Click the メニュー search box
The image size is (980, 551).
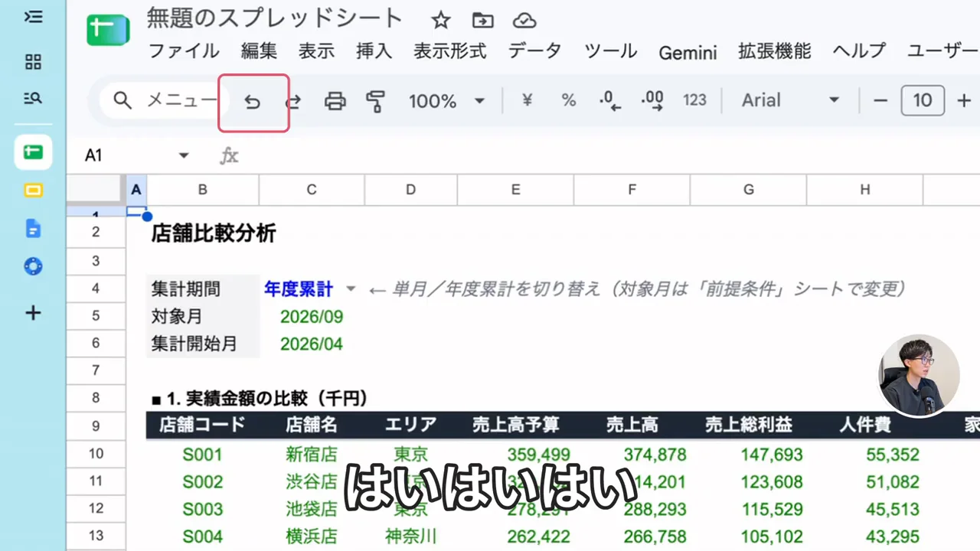(x=163, y=100)
